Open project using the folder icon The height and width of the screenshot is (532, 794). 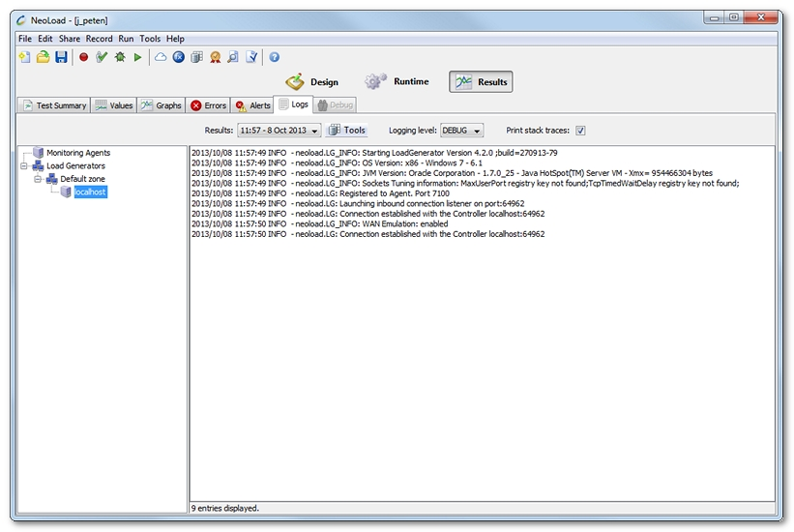tap(43, 58)
